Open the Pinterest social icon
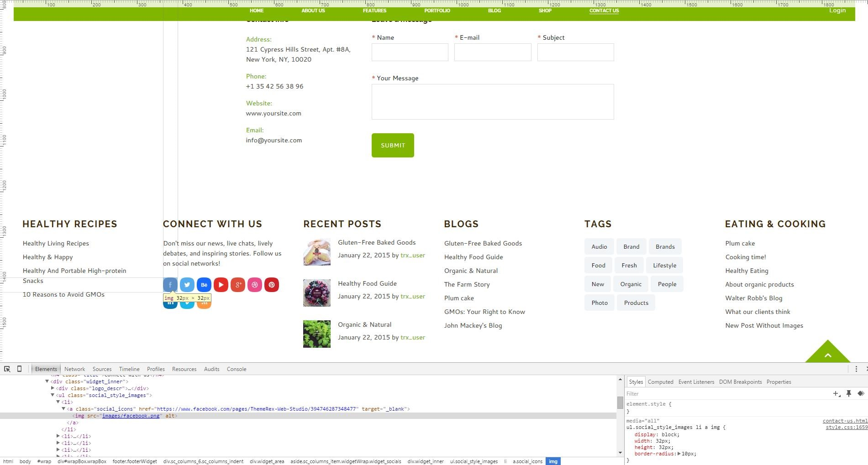Viewport: 868px width, 465px height. coord(272,285)
